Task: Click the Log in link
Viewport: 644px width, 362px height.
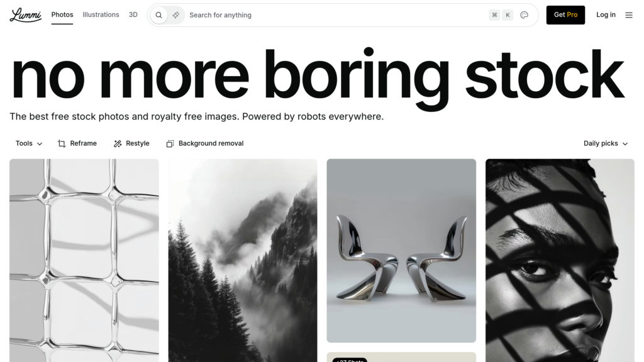Action: pyautogui.click(x=606, y=15)
